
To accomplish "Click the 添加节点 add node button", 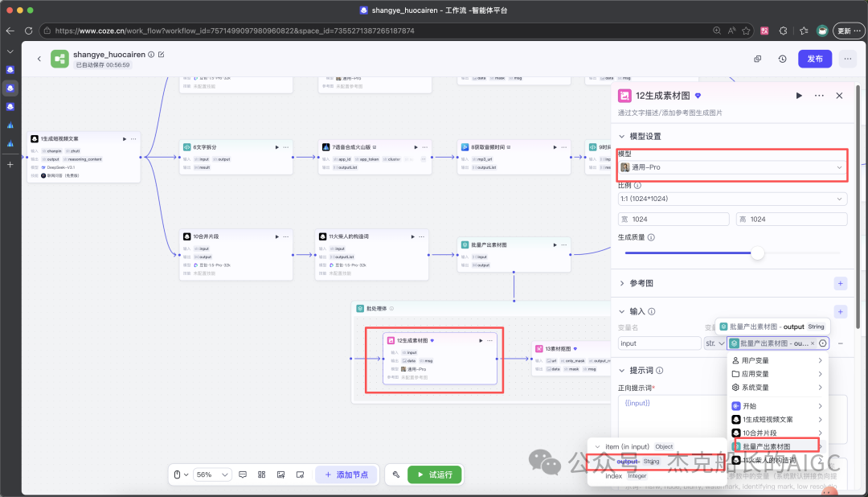I will click(346, 474).
